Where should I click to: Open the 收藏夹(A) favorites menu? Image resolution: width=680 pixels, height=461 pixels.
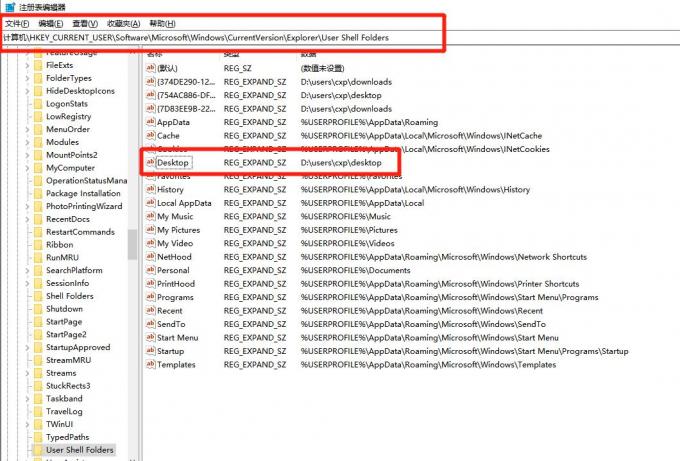tap(123, 23)
